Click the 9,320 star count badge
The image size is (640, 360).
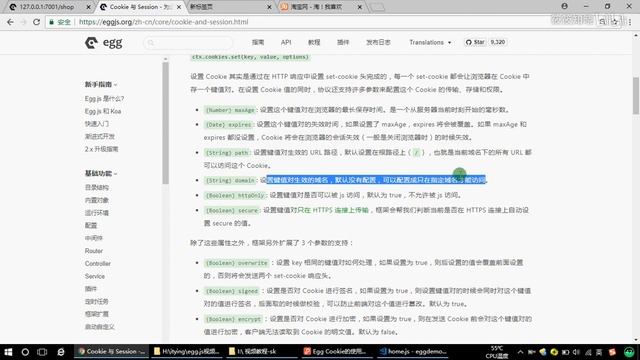[x=498, y=42]
